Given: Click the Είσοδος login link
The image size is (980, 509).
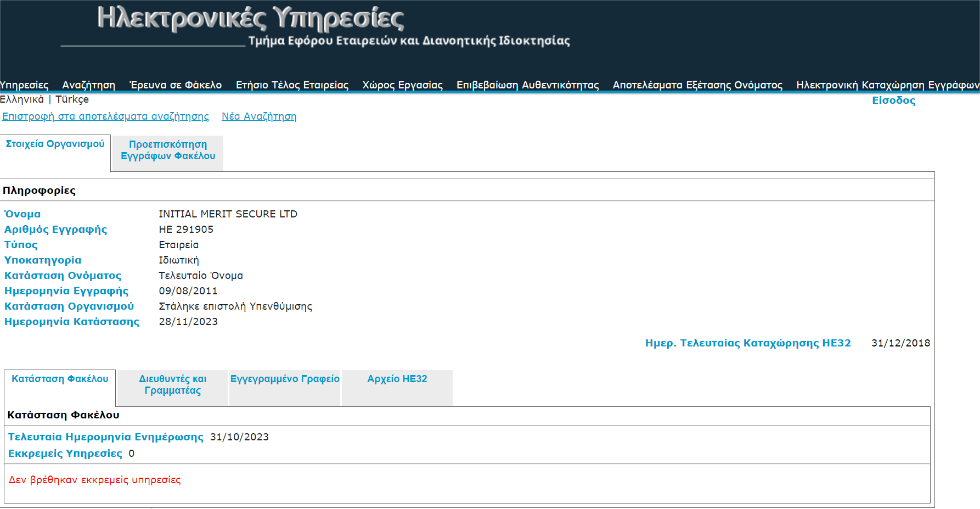Looking at the screenshot, I should click(x=893, y=100).
